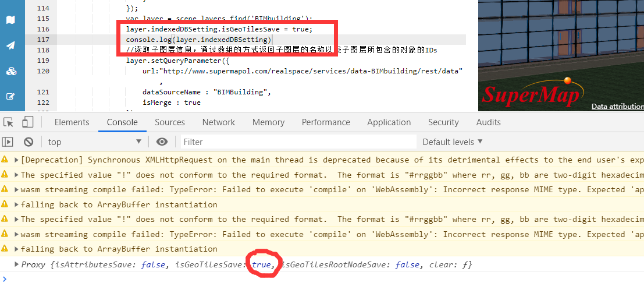
Task: Open the Elements tab
Action: click(72, 122)
